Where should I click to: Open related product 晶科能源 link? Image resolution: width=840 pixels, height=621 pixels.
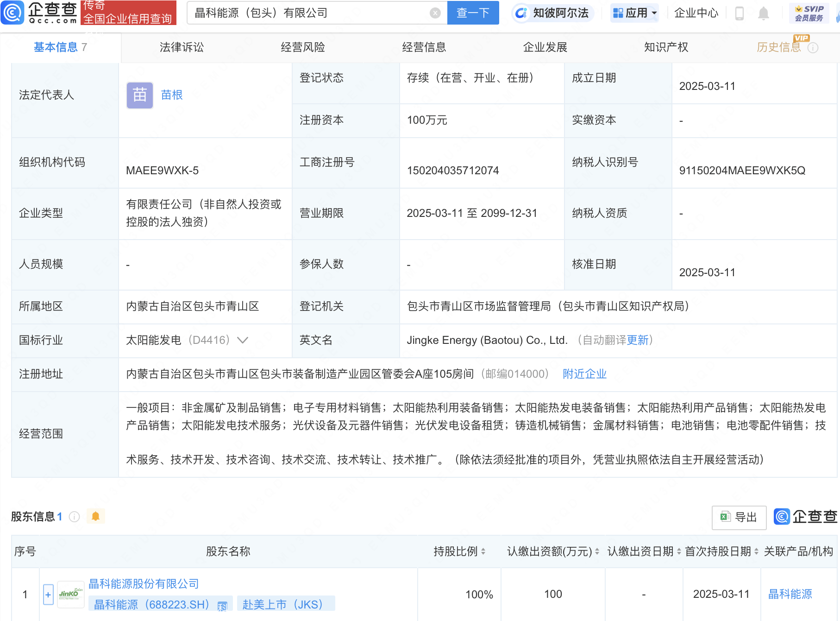click(x=790, y=594)
